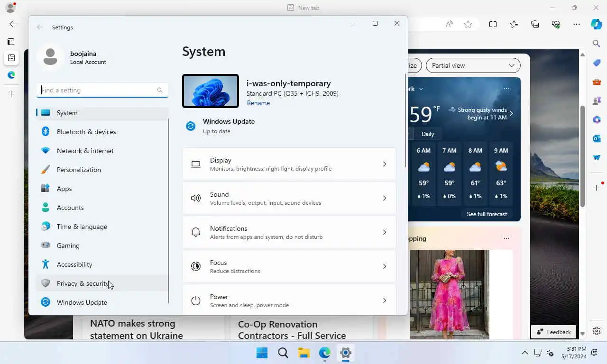Click Feedback button in Edge page
This screenshot has width=607, height=364.
[x=554, y=332]
